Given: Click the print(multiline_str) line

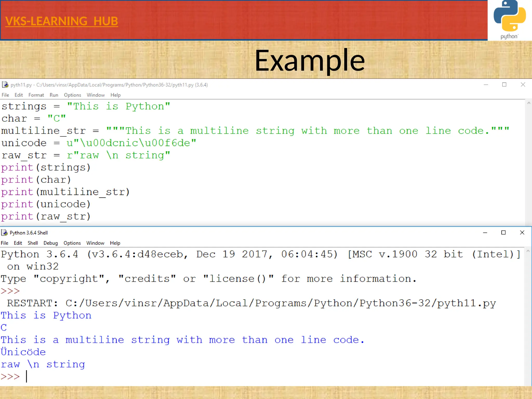Looking at the screenshot, I should point(65,192).
